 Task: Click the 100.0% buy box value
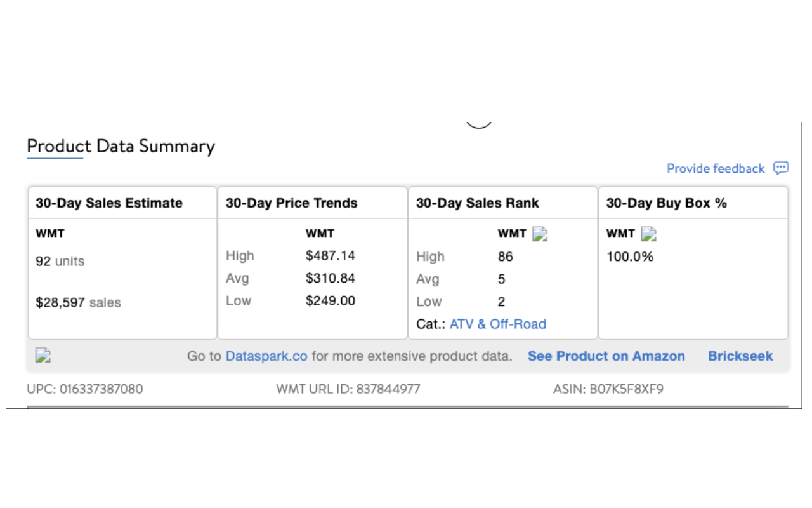(630, 257)
